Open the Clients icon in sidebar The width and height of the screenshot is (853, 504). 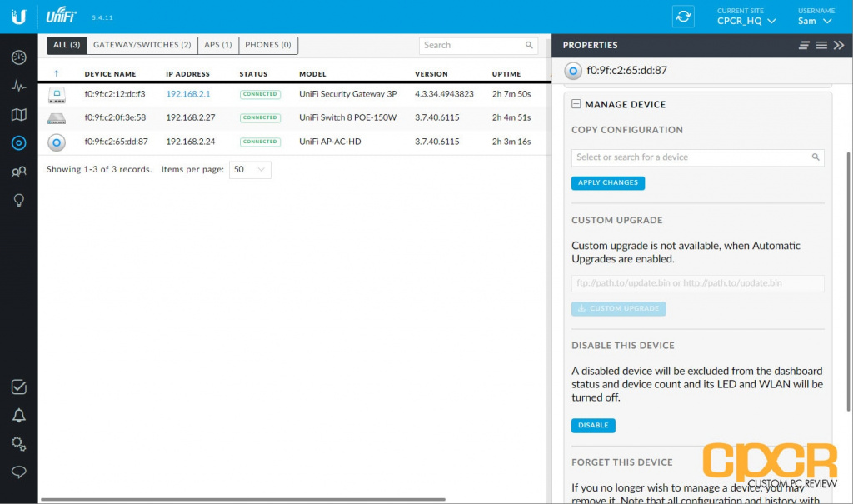point(18,172)
